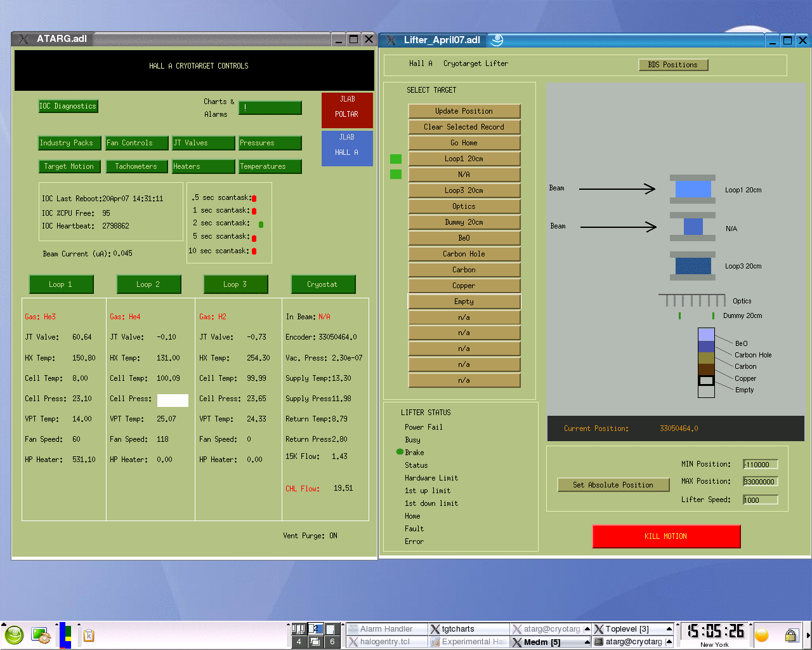Image resolution: width=812 pixels, height=650 pixels.
Task: Switch to virtual desktop 4 in the pager
Action: 299,642
